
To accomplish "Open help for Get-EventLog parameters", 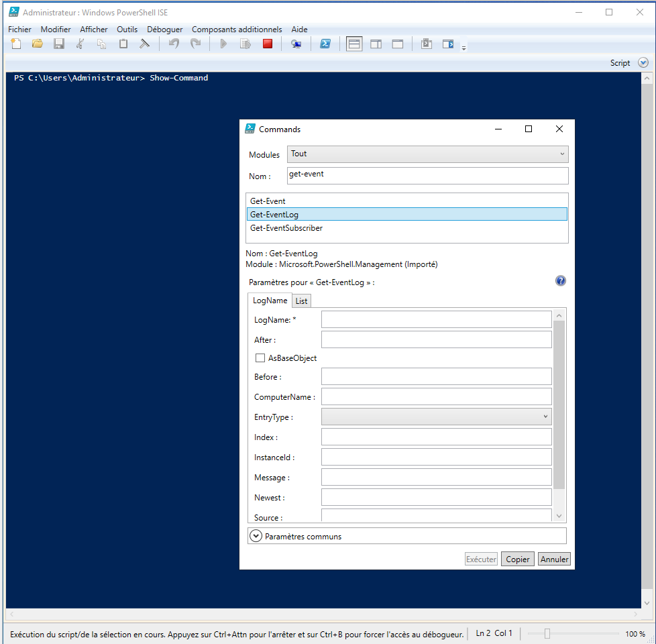I will [560, 280].
